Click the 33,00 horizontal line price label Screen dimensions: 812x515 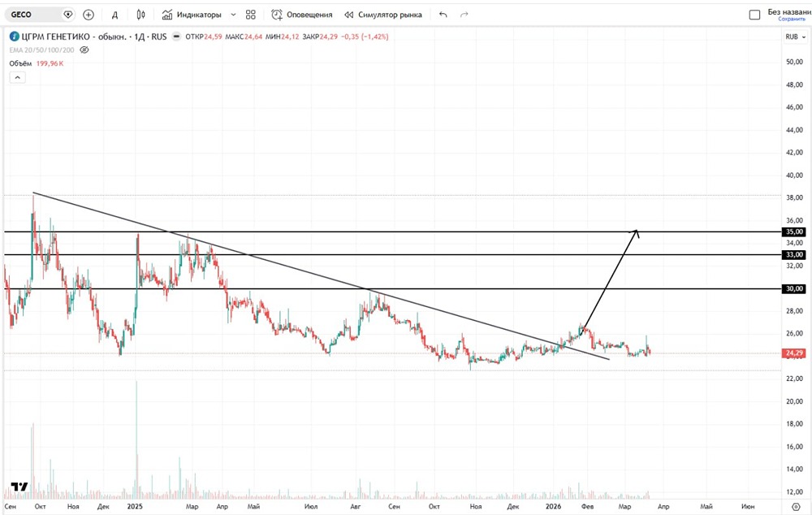click(793, 254)
